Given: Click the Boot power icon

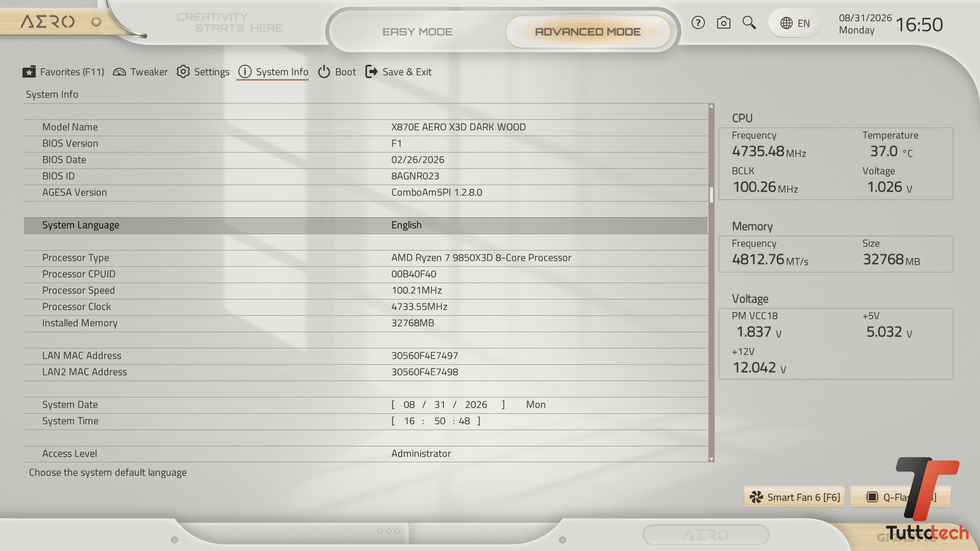Looking at the screenshot, I should pos(324,72).
